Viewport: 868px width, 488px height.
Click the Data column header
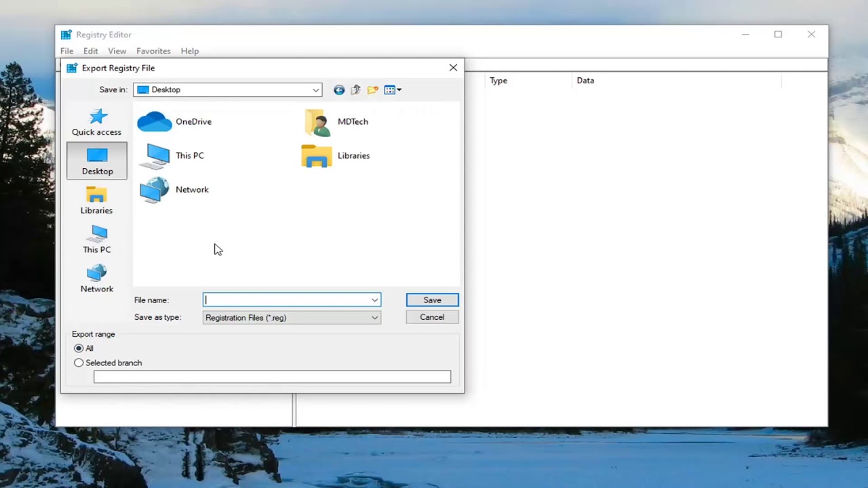point(676,81)
